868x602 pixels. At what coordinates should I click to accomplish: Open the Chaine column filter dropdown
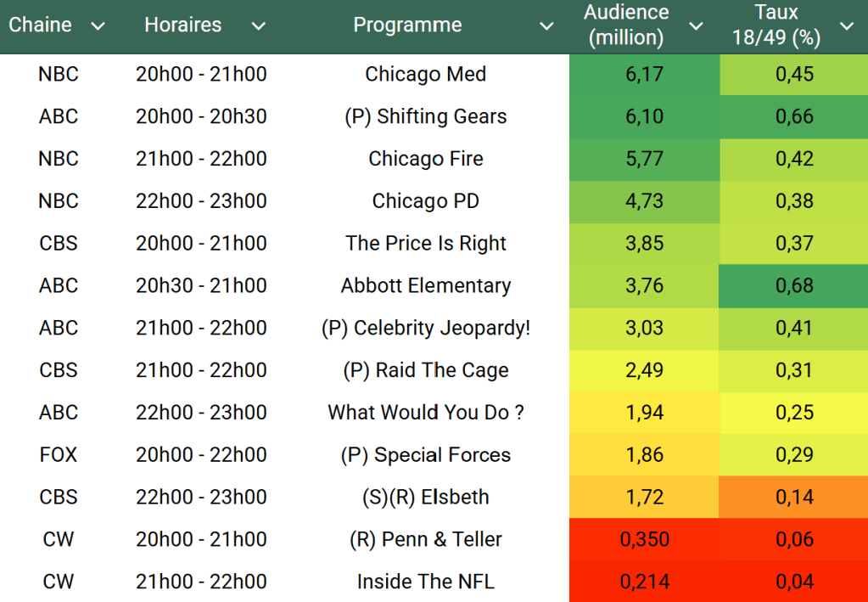98,26
